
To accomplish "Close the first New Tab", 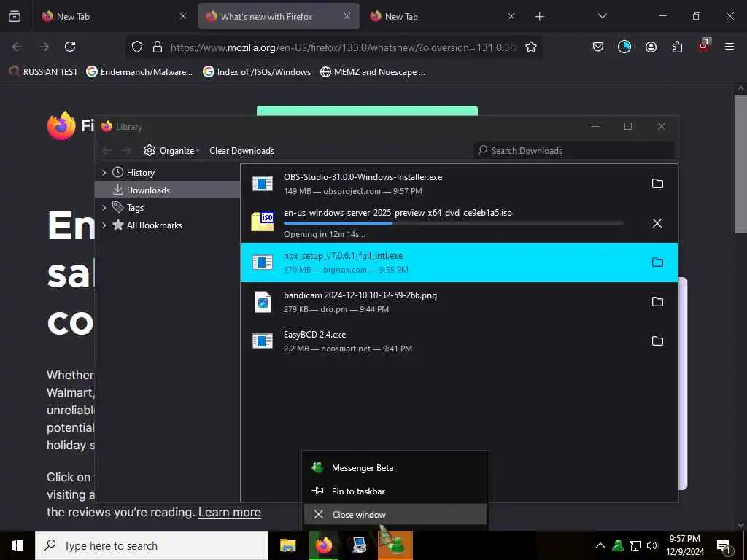I will click(x=183, y=16).
